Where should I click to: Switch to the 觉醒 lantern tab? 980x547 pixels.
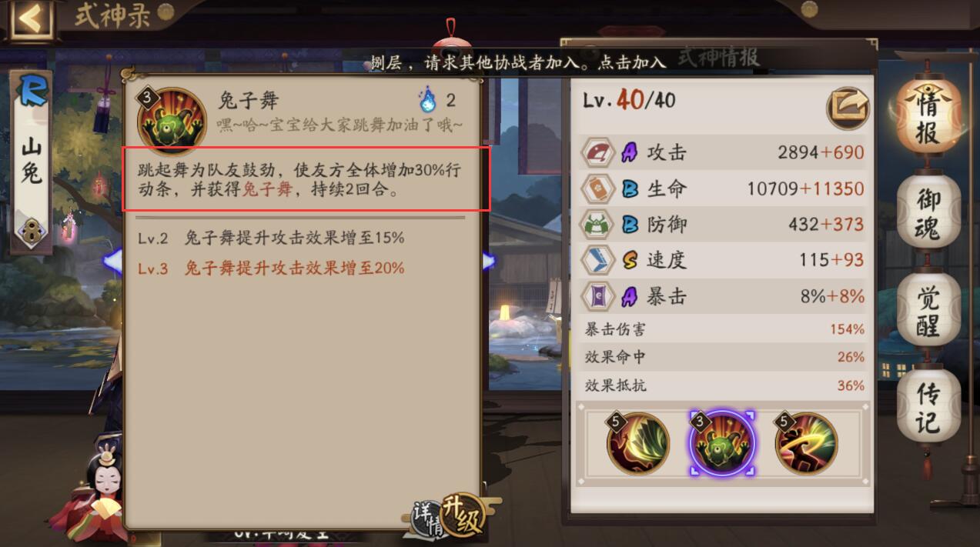click(x=928, y=310)
